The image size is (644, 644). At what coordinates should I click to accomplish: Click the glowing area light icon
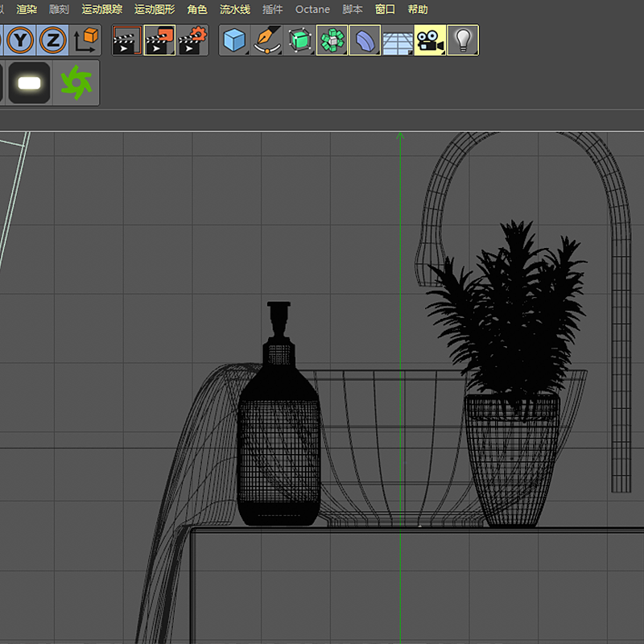(30, 83)
